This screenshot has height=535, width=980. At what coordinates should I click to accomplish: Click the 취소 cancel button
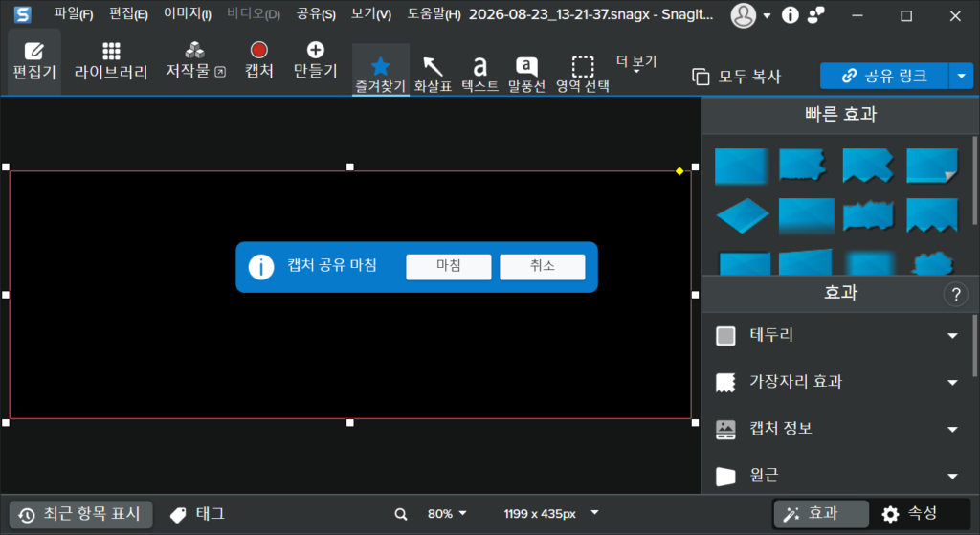coord(543,266)
